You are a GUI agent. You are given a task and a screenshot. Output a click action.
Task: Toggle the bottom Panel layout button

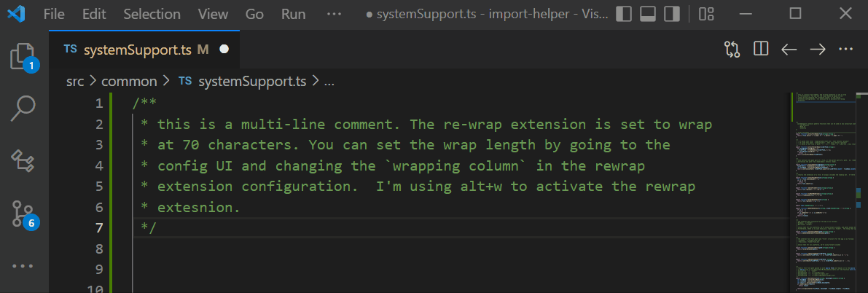pos(648,14)
